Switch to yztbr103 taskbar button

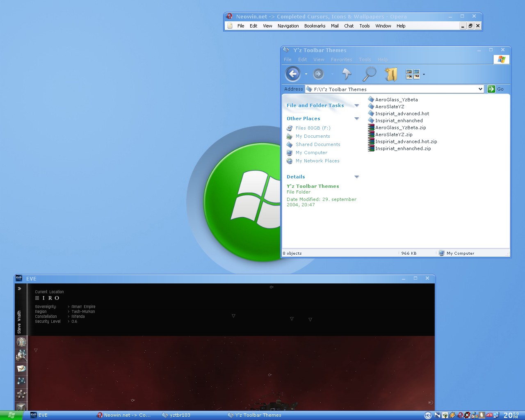coord(192,415)
